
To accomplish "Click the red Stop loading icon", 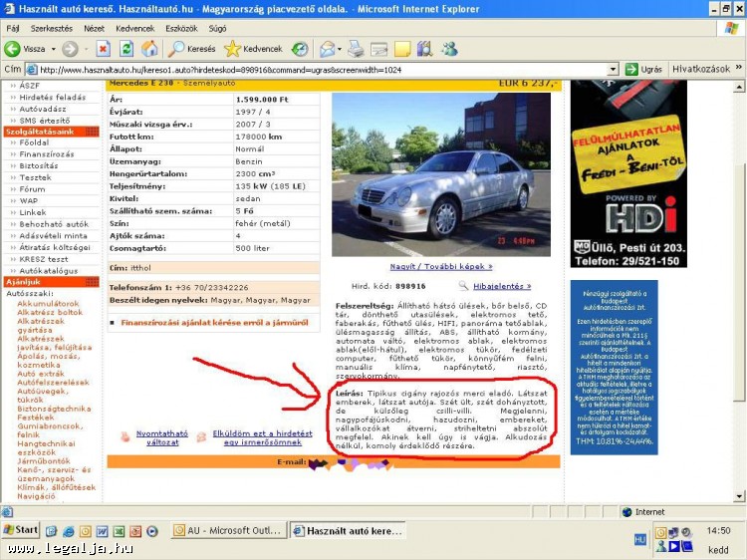I will coord(103,49).
